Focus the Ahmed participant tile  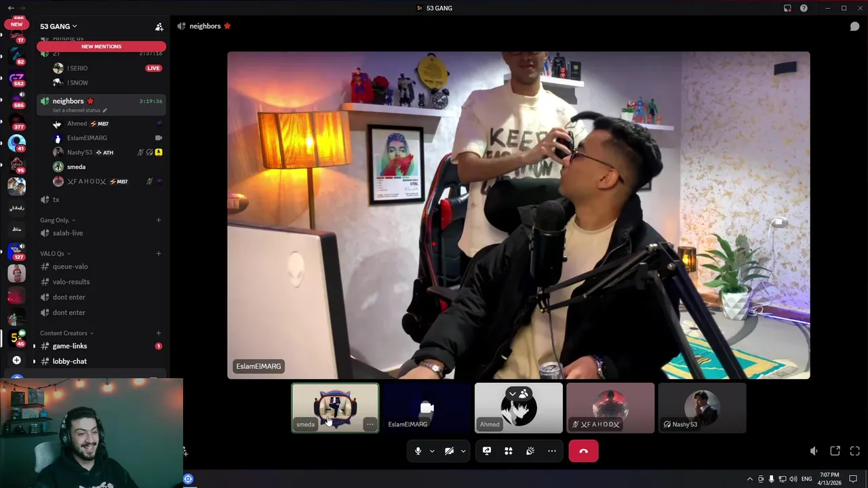pos(518,407)
